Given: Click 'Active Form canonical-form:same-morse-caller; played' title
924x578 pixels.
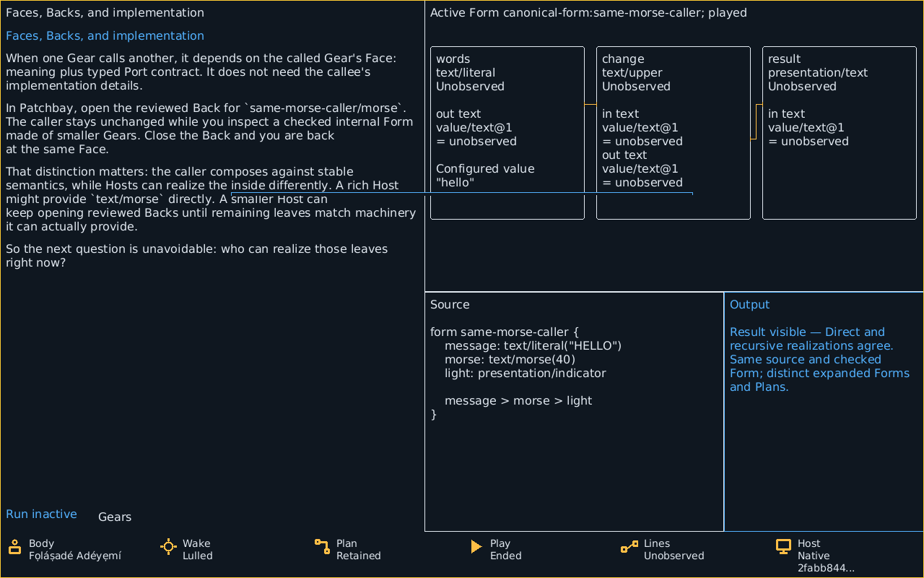Looking at the screenshot, I should (588, 13).
